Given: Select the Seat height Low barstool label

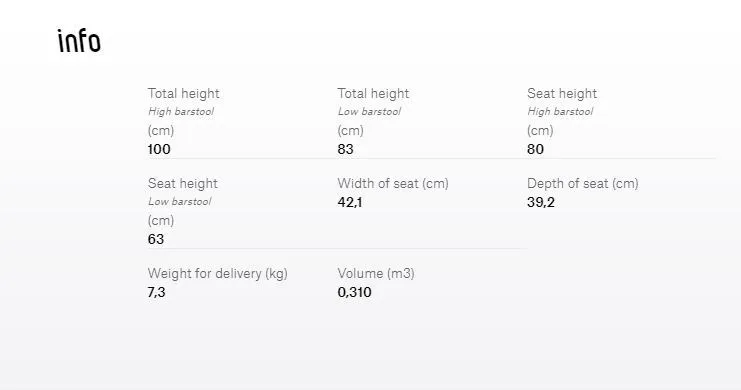Looking at the screenshot, I should click(x=182, y=201).
